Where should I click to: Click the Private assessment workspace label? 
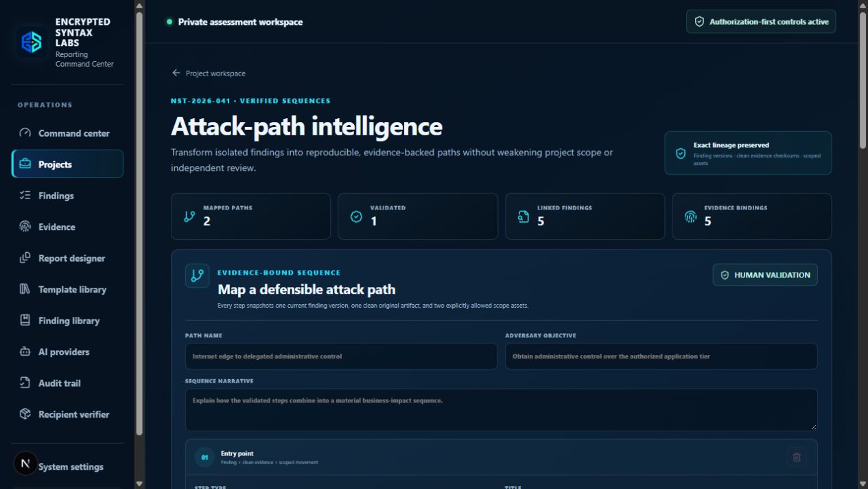(x=240, y=22)
